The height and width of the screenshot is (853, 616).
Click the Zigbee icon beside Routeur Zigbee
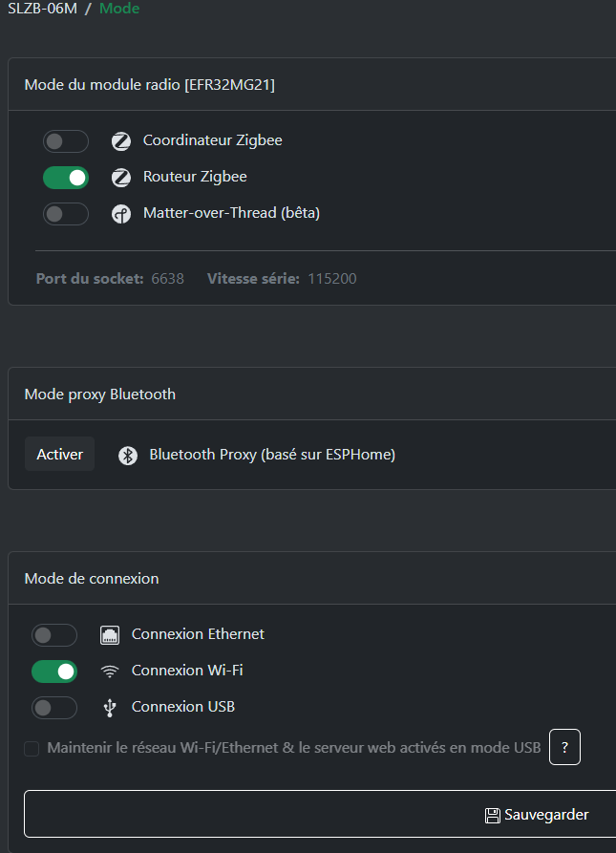[121, 178]
